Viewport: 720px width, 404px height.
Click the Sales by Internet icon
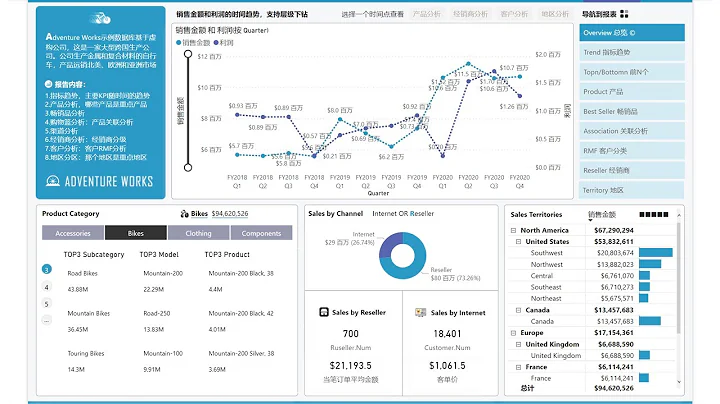click(x=420, y=313)
